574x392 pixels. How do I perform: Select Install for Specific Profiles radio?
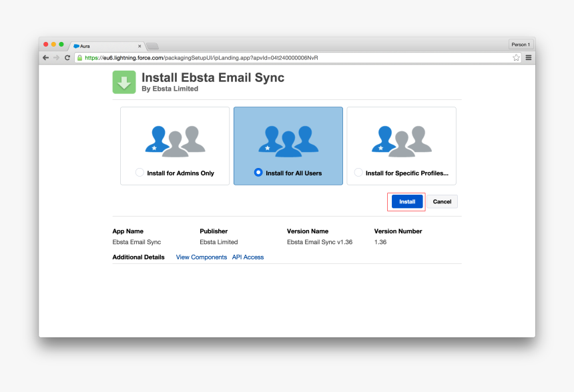tap(358, 172)
